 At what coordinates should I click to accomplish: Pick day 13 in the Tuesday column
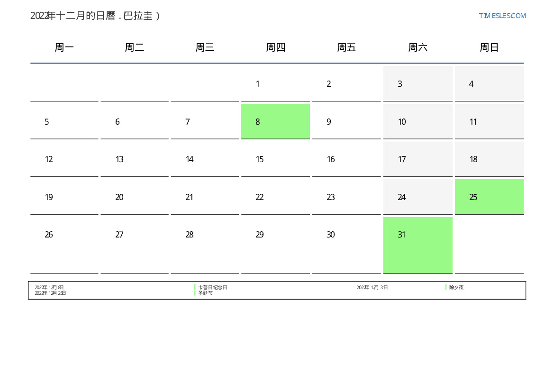tap(135, 159)
